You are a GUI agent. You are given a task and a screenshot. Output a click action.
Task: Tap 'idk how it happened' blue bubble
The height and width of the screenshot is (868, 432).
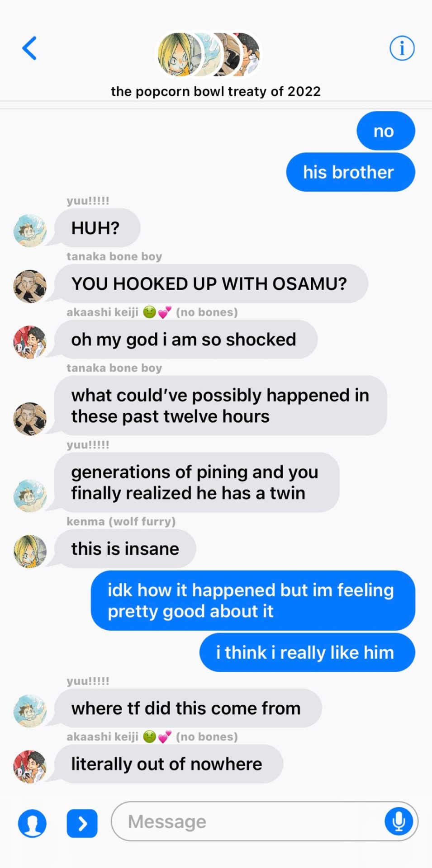pos(253,600)
